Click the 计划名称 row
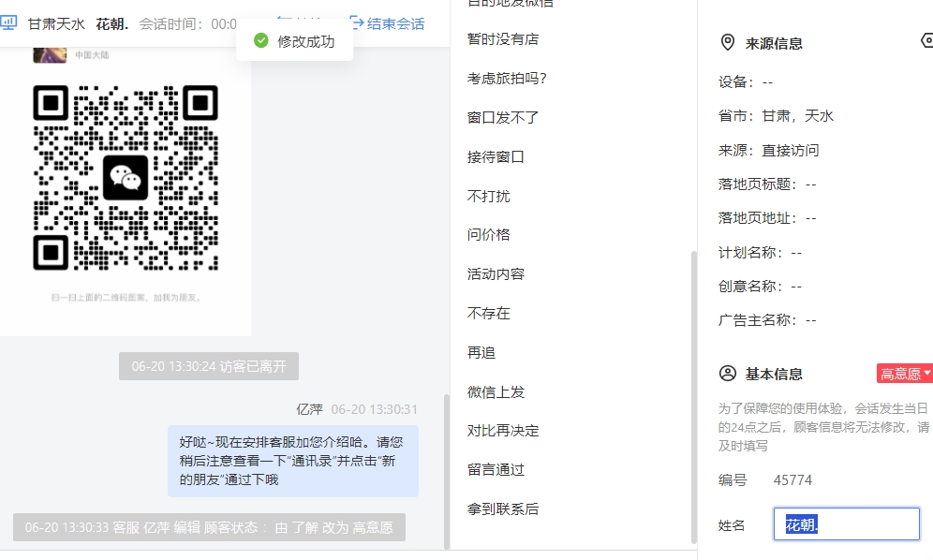The height and width of the screenshot is (560, 933). [761, 253]
